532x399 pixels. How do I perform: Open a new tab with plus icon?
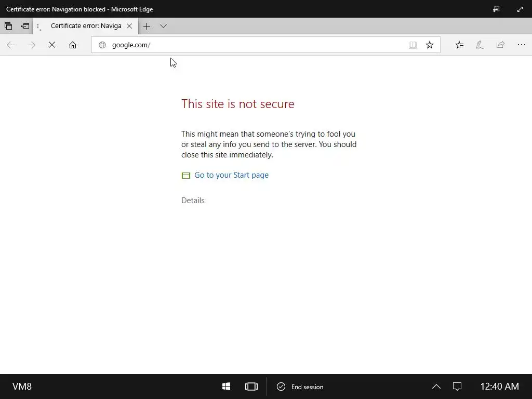(x=147, y=26)
